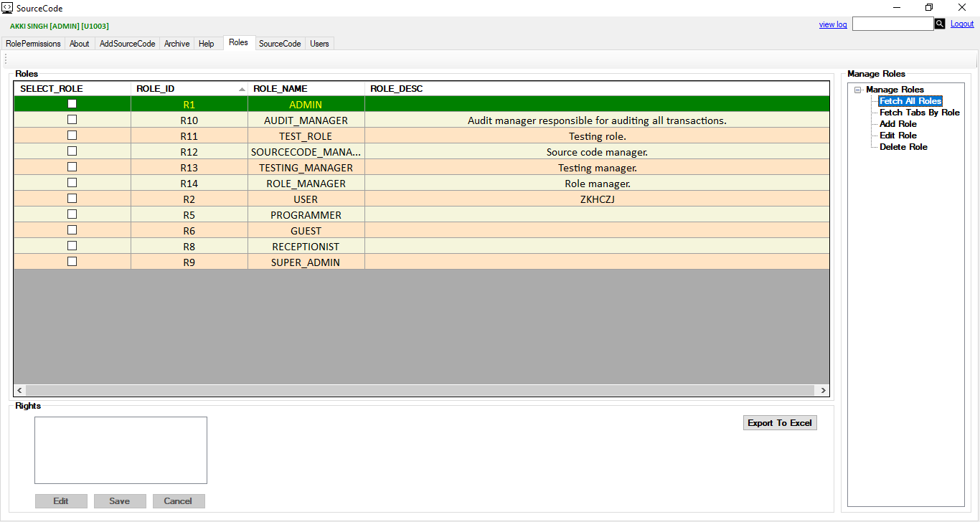Check the ROLE_MANAGER row checkbox
Image resolution: width=980 pixels, height=522 pixels.
click(72, 183)
